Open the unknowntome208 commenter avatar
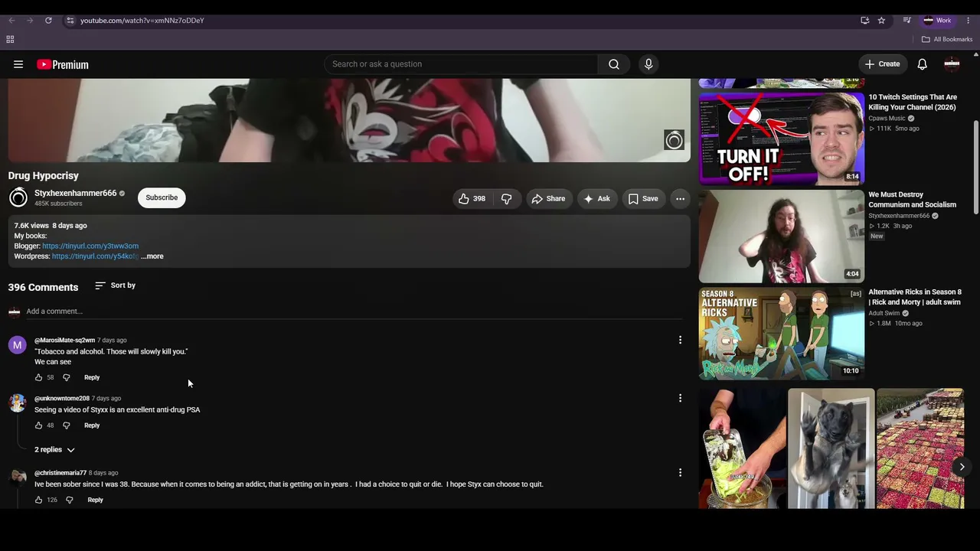This screenshot has width=980, height=551. point(18,403)
